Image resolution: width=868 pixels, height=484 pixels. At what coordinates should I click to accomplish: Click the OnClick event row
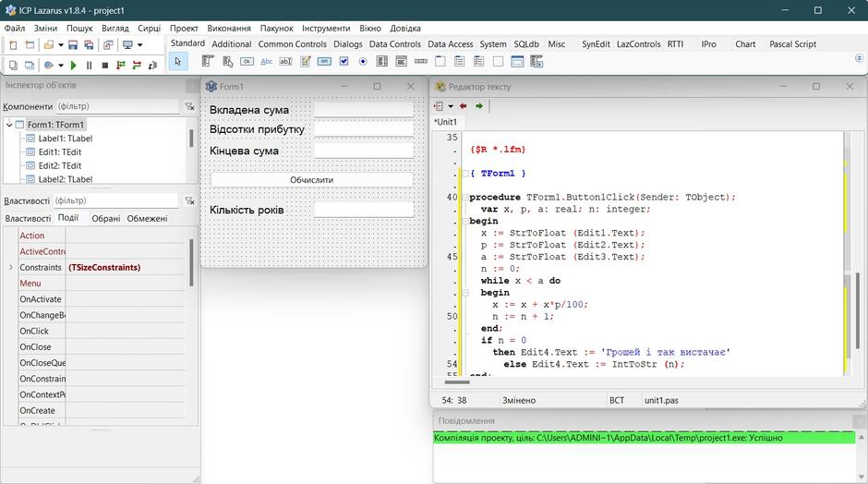pos(102,332)
